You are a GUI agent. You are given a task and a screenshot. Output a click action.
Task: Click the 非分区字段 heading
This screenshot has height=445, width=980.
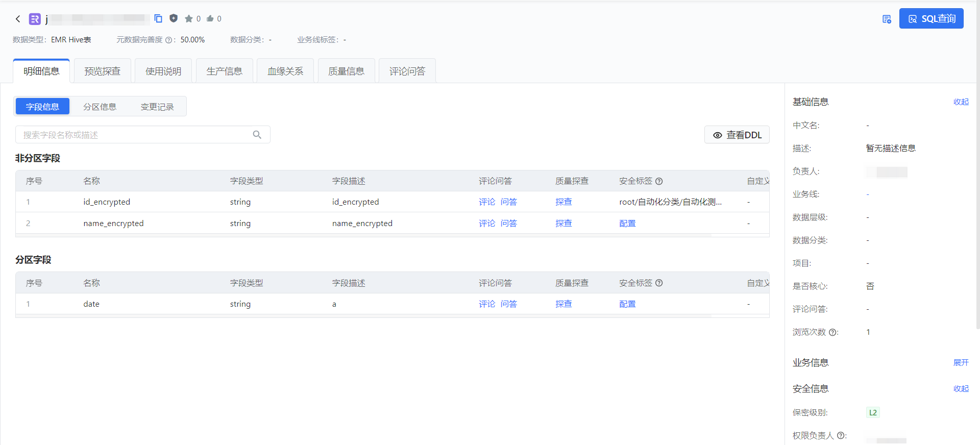coord(38,158)
